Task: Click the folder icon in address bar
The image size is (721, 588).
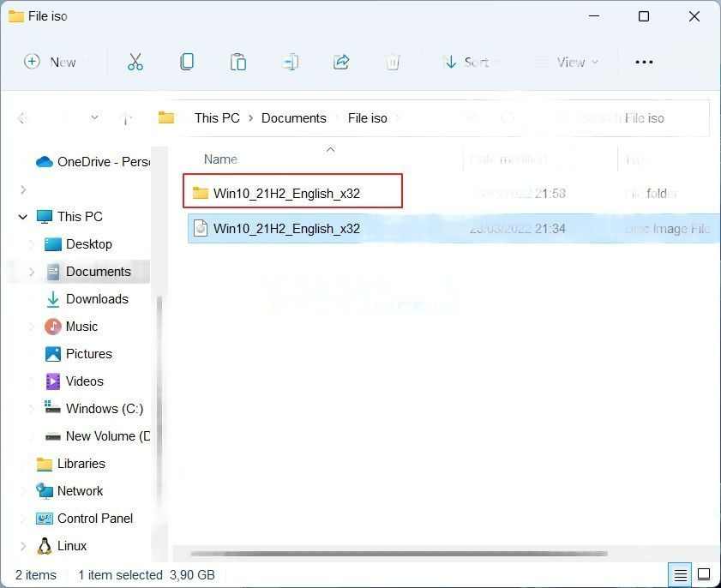Action: pyautogui.click(x=166, y=117)
